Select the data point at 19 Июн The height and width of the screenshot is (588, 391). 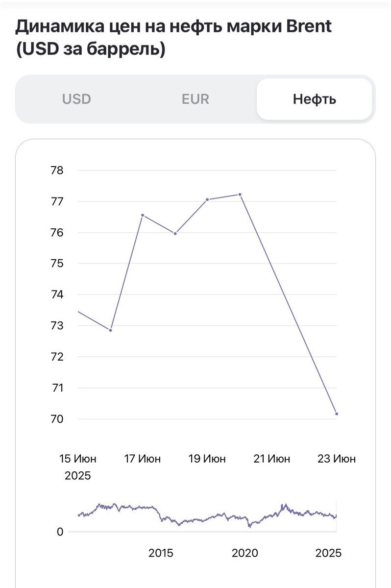tap(207, 199)
